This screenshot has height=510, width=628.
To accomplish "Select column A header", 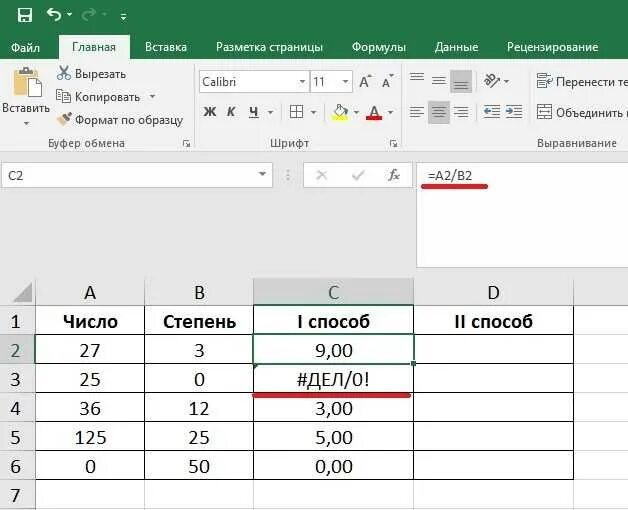I will 90,292.
